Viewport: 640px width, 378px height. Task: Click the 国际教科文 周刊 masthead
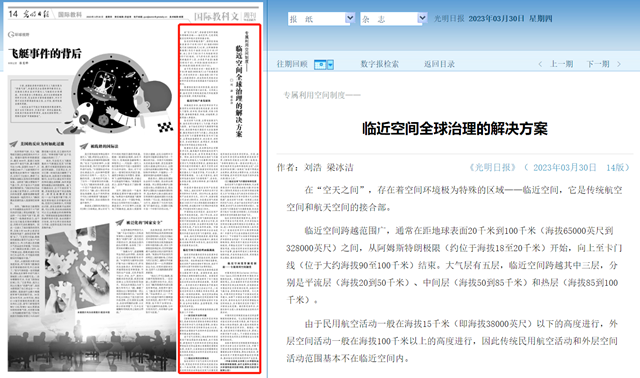click(225, 16)
